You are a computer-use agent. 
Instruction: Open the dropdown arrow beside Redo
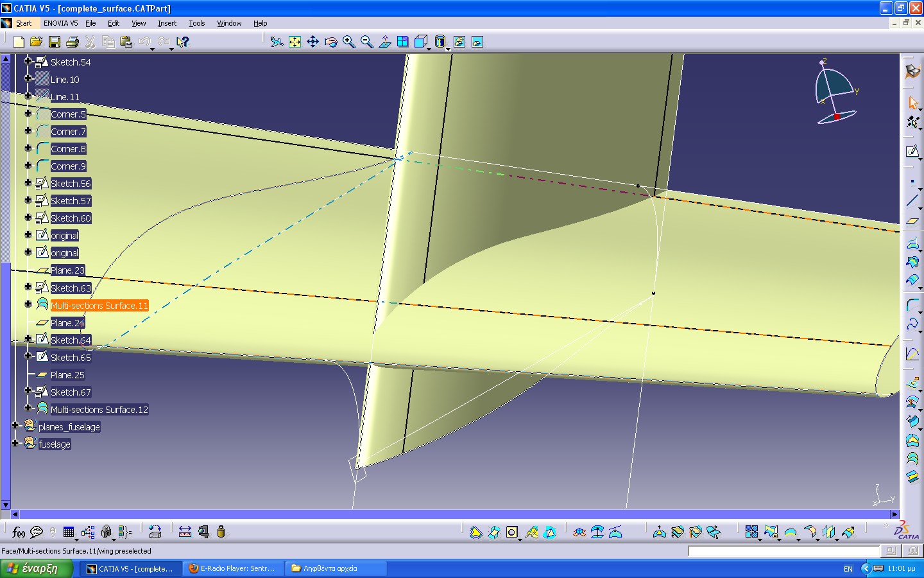[171, 48]
